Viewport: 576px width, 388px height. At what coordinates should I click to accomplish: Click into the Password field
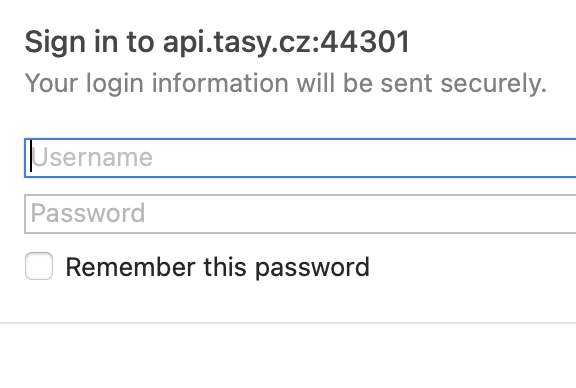[x=300, y=214]
